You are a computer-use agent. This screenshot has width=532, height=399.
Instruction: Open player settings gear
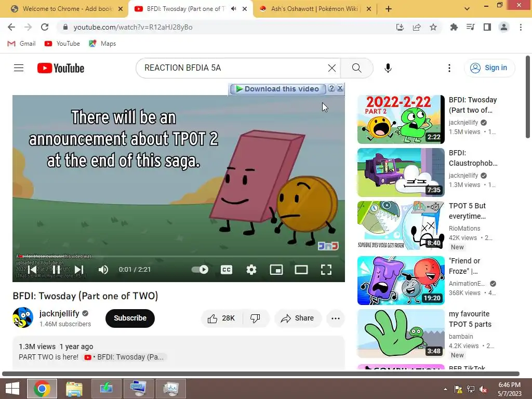251,270
